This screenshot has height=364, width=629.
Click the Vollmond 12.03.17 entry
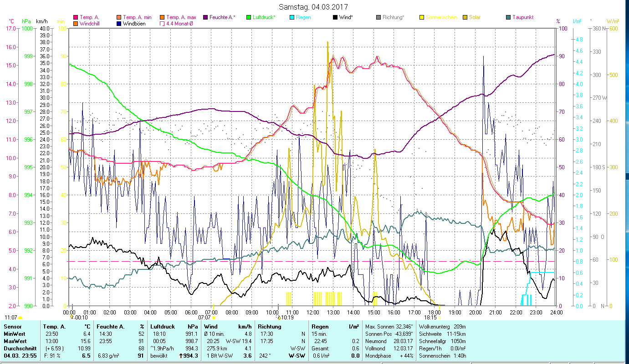click(389, 349)
